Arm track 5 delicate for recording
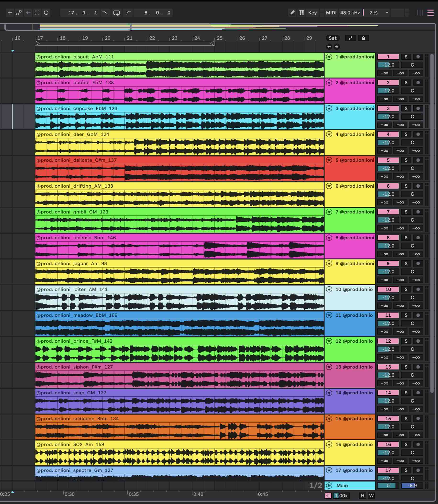 [418, 160]
